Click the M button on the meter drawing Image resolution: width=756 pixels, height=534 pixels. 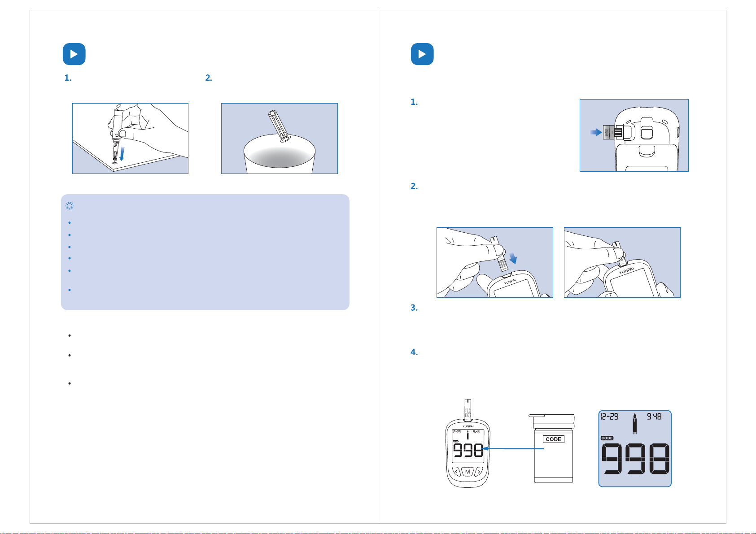(x=468, y=472)
